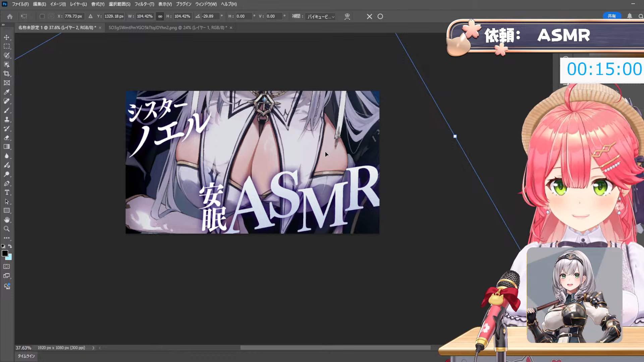The image size is (644, 362).
Task: Expand the toolbar double-arrow
Action: click(3, 25)
